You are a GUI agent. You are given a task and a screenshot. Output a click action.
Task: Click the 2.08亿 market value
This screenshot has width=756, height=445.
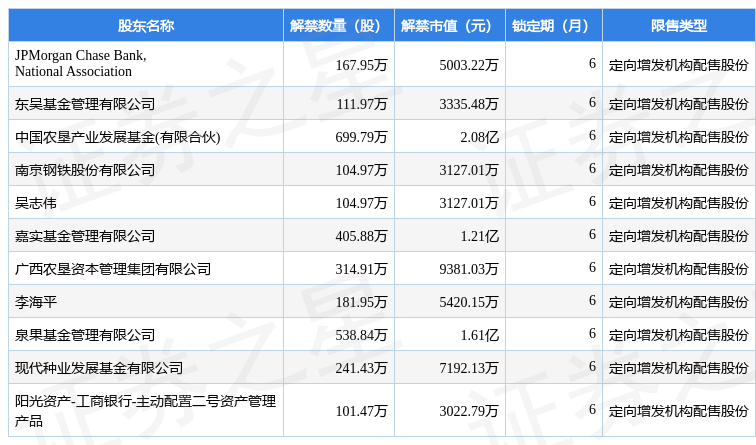(x=480, y=137)
